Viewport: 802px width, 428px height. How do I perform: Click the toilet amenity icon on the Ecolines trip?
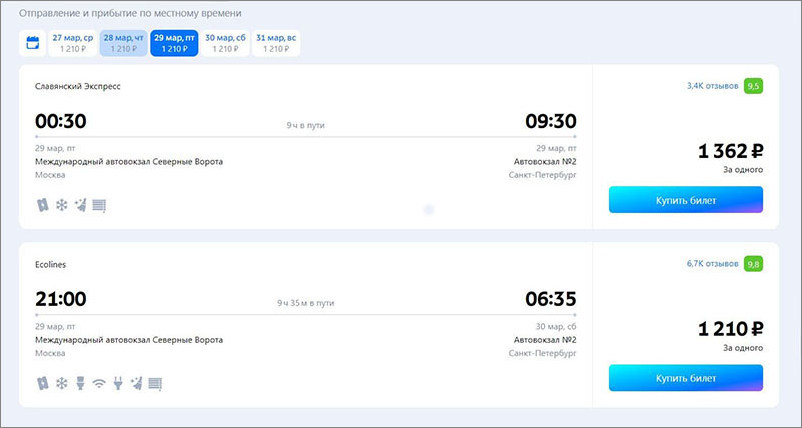point(80,384)
